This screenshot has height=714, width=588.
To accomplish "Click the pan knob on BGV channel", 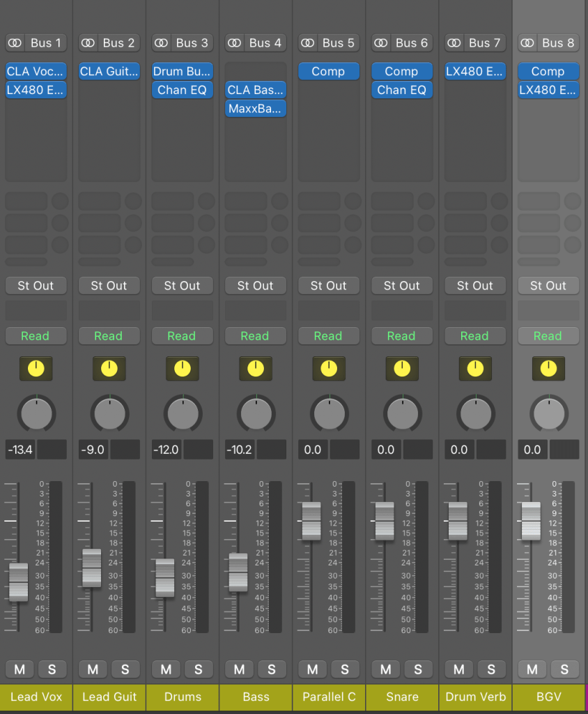I will pyautogui.click(x=548, y=413).
